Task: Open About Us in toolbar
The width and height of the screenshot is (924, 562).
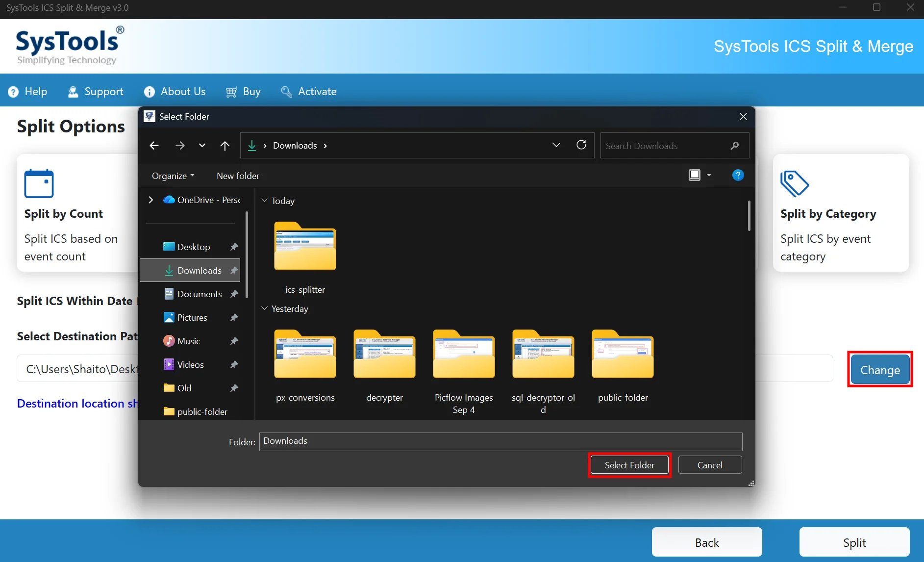Action: (x=175, y=92)
